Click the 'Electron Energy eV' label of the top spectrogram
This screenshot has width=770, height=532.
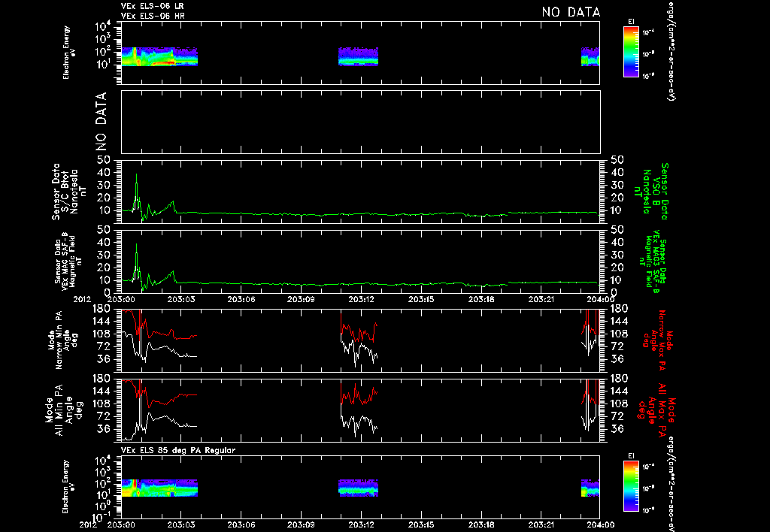pos(69,53)
